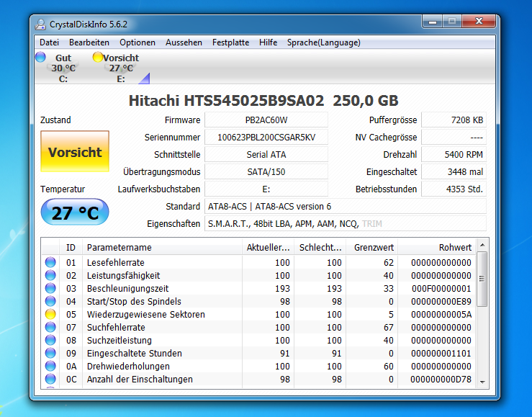The height and width of the screenshot is (417, 532).
Task: Open the Bearbeiten menu
Action: pyautogui.click(x=89, y=42)
